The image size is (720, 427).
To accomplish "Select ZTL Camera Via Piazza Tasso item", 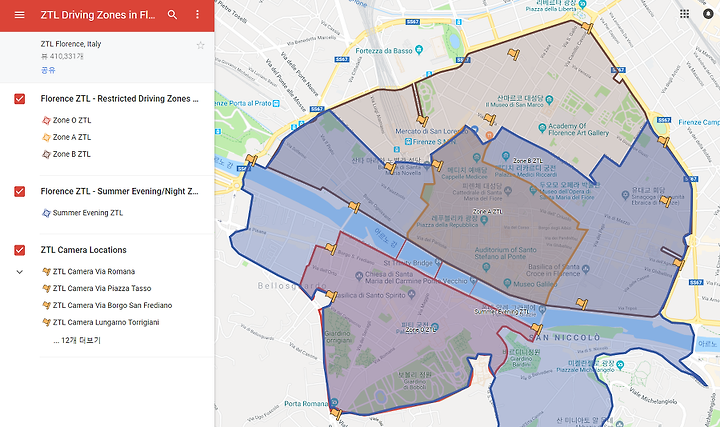I will pyautogui.click(x=102, y=288).
